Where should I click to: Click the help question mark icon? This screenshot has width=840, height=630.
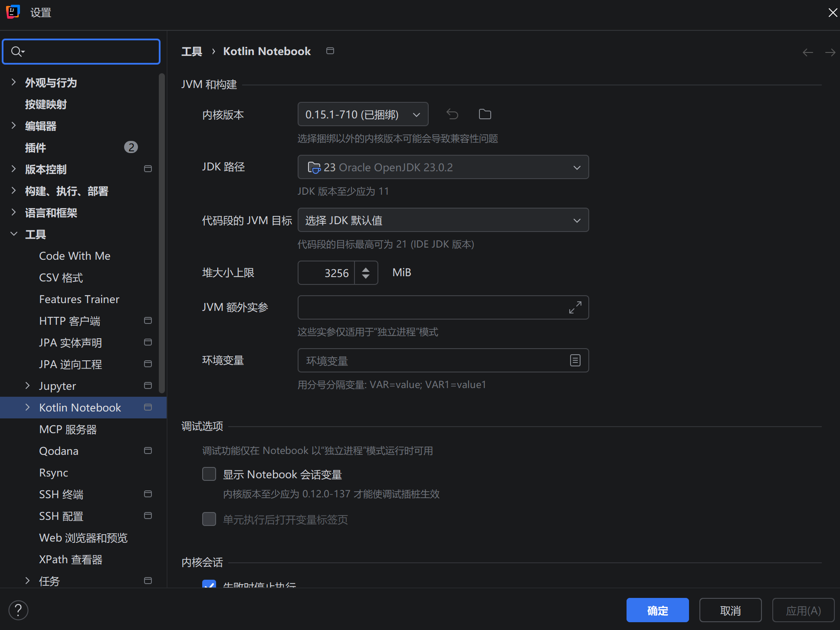tap(18, 610)
